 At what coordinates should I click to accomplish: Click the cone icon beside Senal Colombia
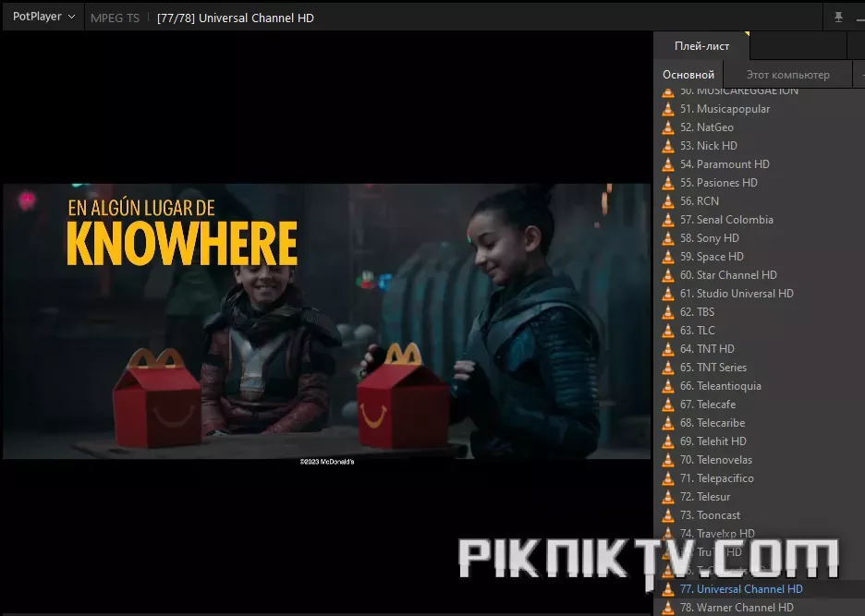pos(668,220)
